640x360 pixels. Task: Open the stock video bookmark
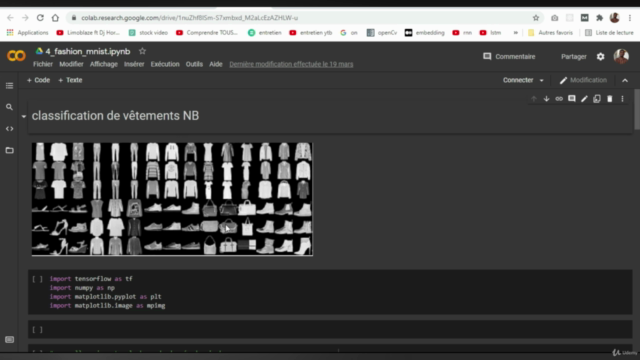pyautogui.click(x=148, y=33)
